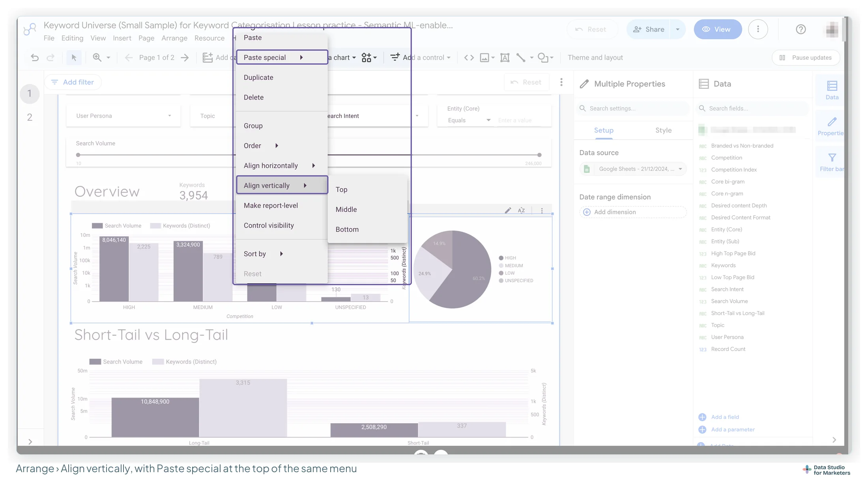Select page 2 in the page list
The height and width of the screenshot is (484, 868).
30,117
